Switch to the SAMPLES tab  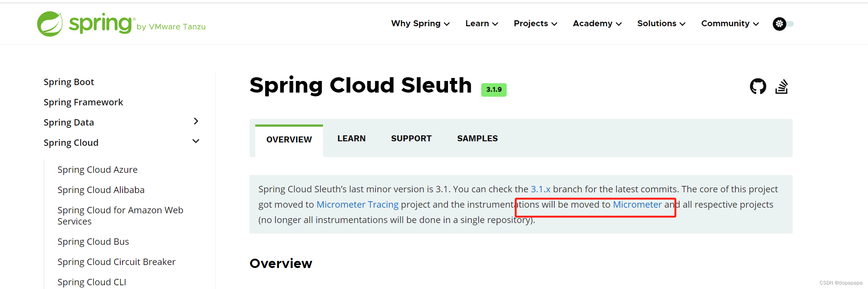(477, 139)
